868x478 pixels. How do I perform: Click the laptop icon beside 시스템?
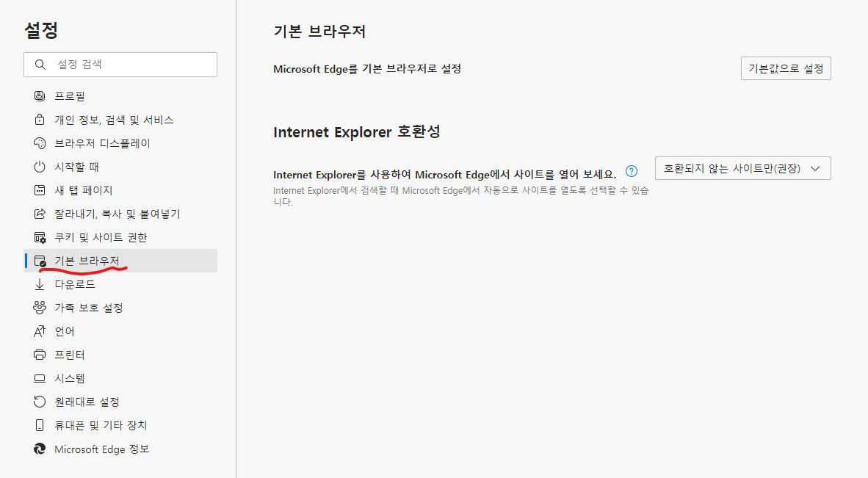(40, 378)
